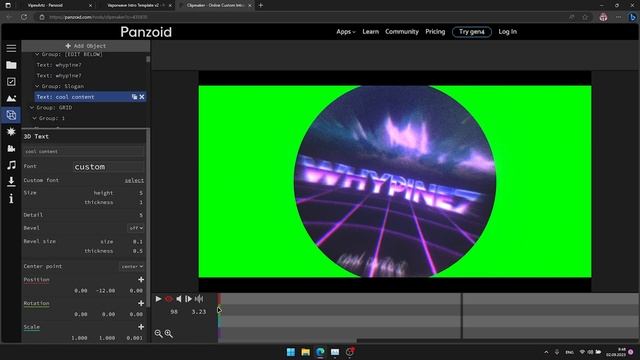This screenshot has width=640, height=360.
Task: Add a Scale keyframe with plus
Action: 141,327
